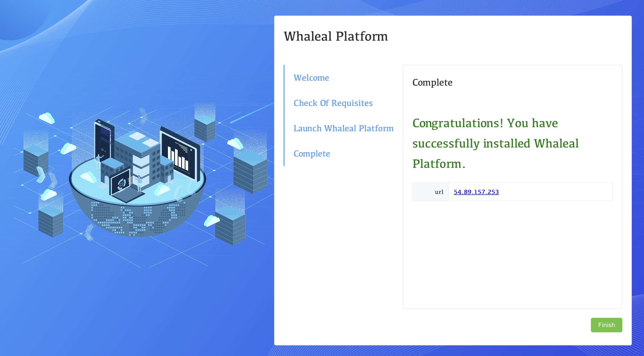Click the vertical blue step progress line
This screenshot has height=356, width=644.
[284, 115]
